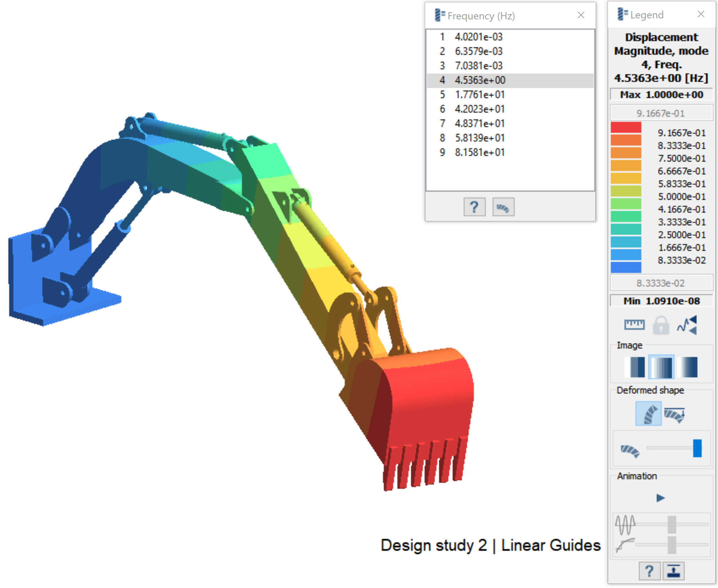Select the smooth gradient image style

[688, 367]
